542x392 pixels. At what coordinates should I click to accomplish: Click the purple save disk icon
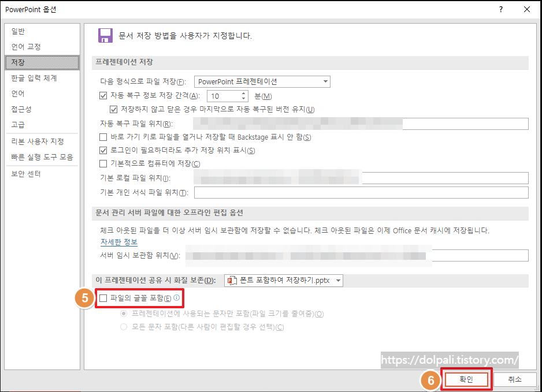[105, 36]
